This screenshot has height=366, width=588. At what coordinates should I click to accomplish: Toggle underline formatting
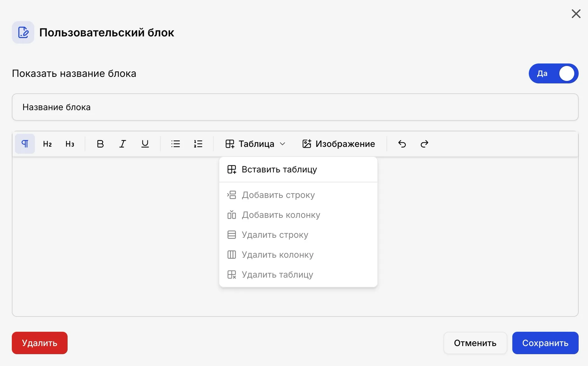click(145, 144)
